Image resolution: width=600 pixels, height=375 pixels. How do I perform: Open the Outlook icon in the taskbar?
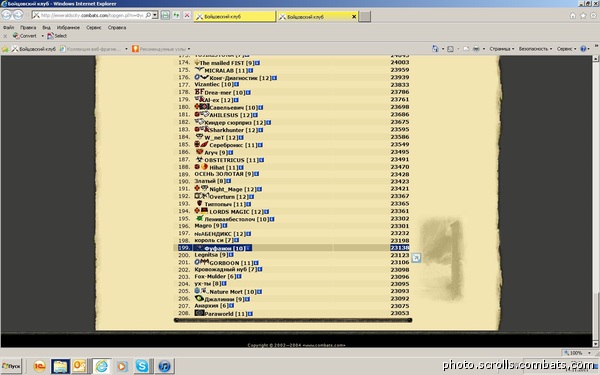click(x=79, y=366)
